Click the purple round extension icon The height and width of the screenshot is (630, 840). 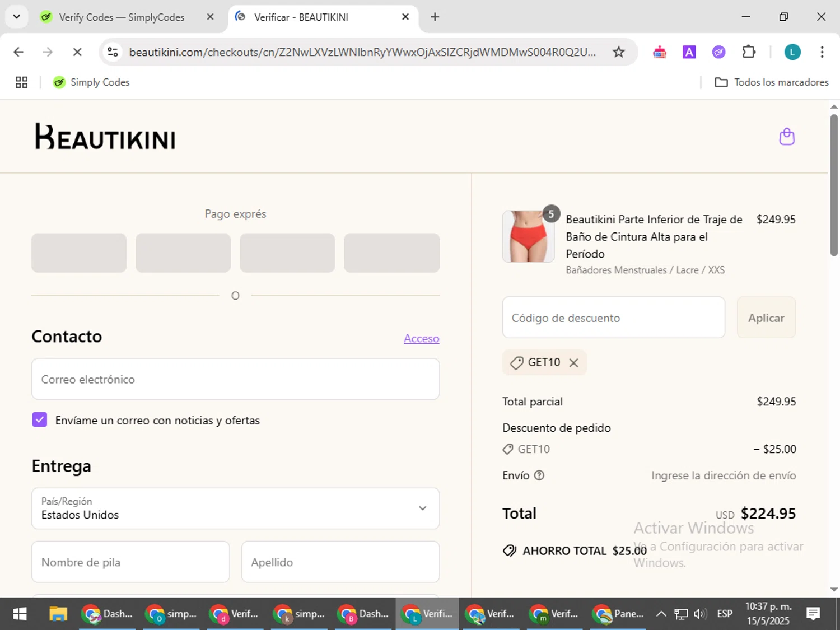coord(718,52)
